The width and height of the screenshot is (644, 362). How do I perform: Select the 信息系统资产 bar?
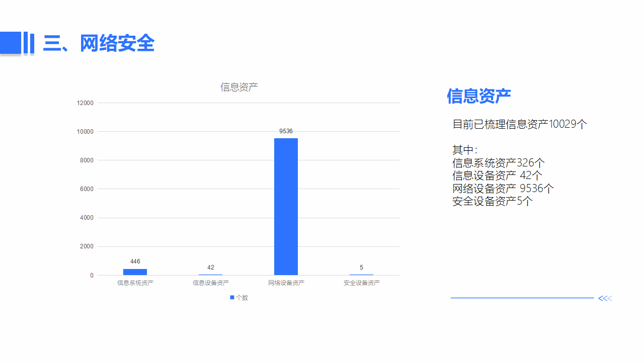click(x=135, y=272)
